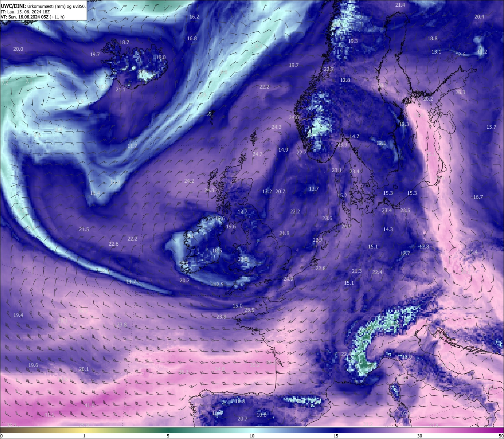504x439 pixels.
Task: Click the 12.3 value label
Action: tap(404, 124)
